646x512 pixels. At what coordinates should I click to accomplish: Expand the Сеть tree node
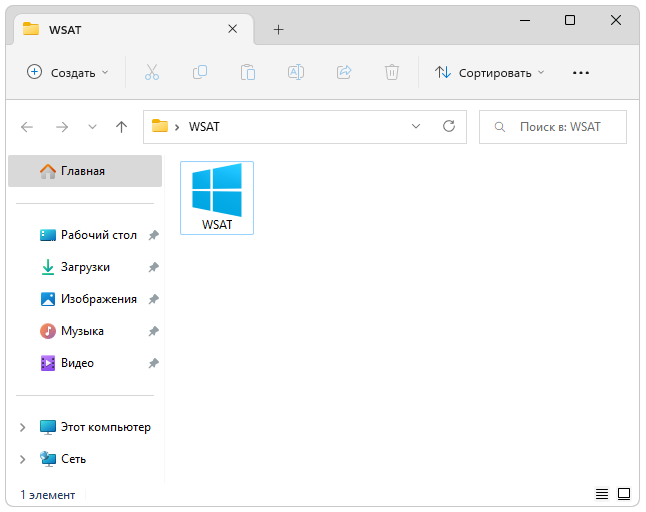tap(23, 459)
